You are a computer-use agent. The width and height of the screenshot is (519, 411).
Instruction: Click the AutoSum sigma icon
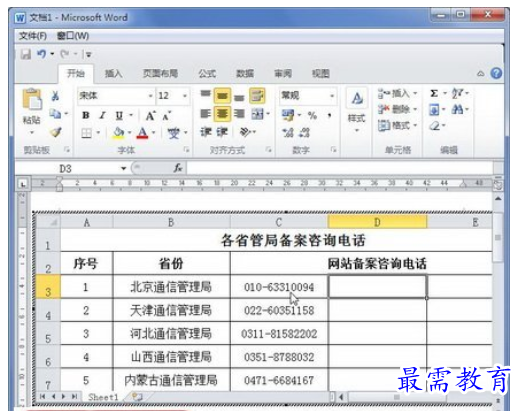(434, 93)
